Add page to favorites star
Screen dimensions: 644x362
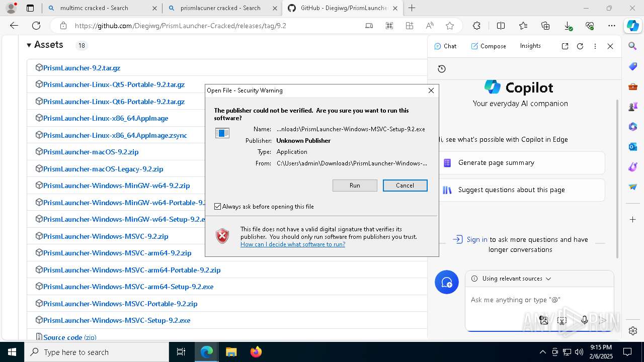pos(450,26)
